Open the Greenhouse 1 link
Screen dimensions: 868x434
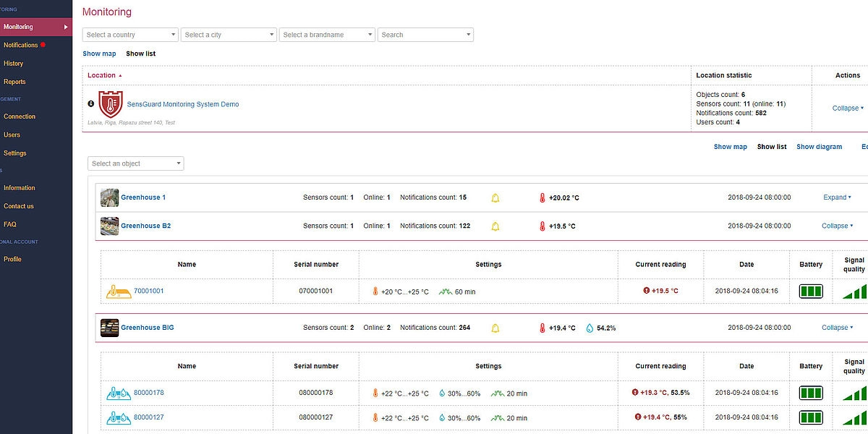143,197
